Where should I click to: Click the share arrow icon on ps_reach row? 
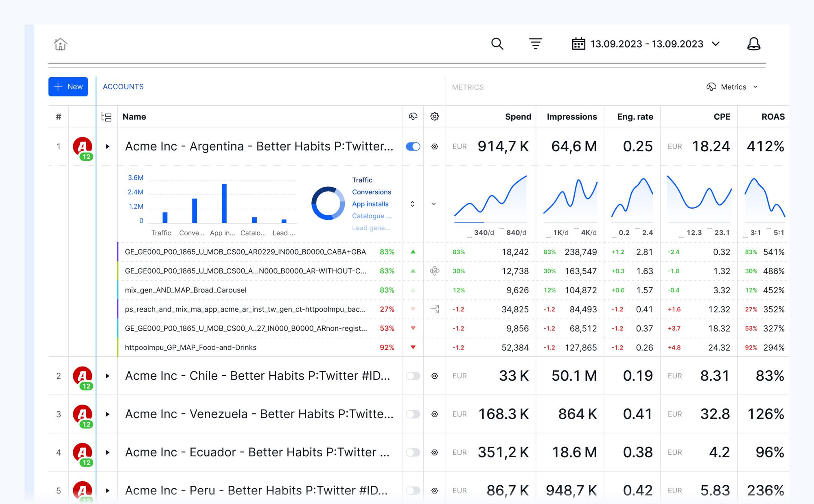[434, 309]
